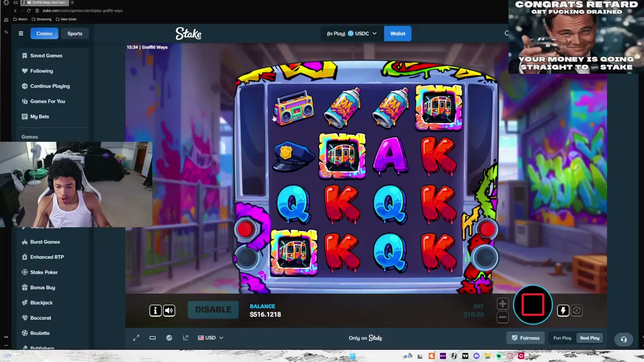Screen dimensions: 644x362
Task: Click the Continue Playing icon
Action: click(x=25, y=86)
